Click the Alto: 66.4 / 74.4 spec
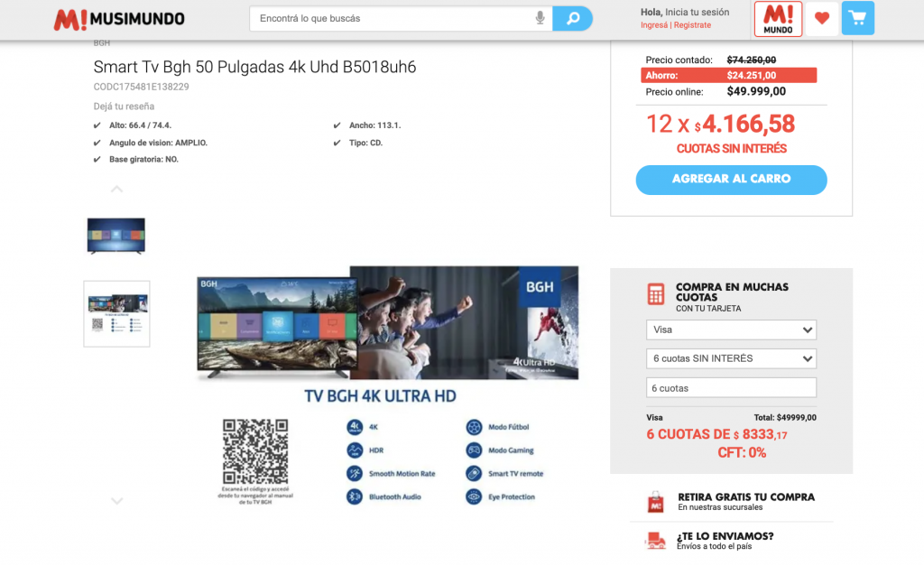Viewport: 924px width, 566px height. (x=140, y=125)
